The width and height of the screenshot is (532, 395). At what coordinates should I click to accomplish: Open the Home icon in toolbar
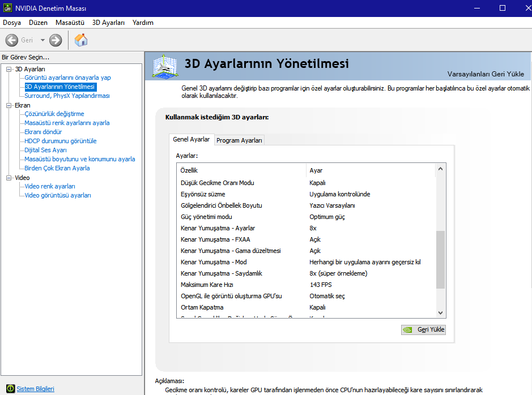click(x=81, y=40)
